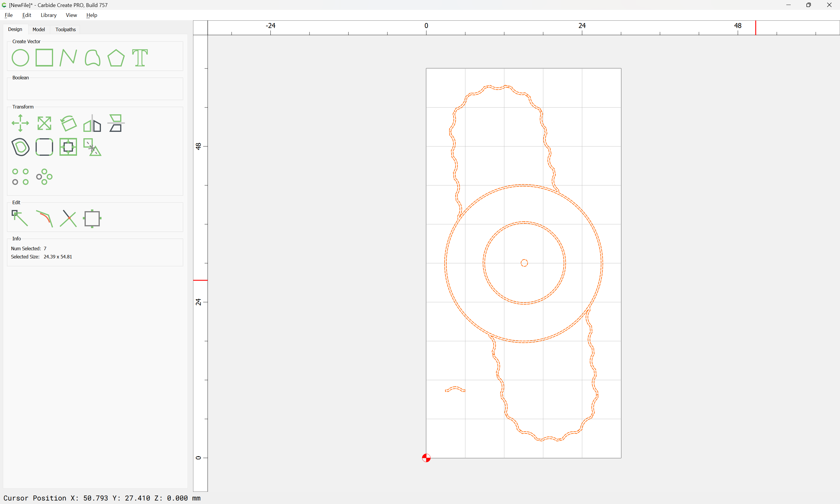This screenshot has height=504, width=840.
Task: Click the red curve edit icon
Action: [x=44, y=218]
